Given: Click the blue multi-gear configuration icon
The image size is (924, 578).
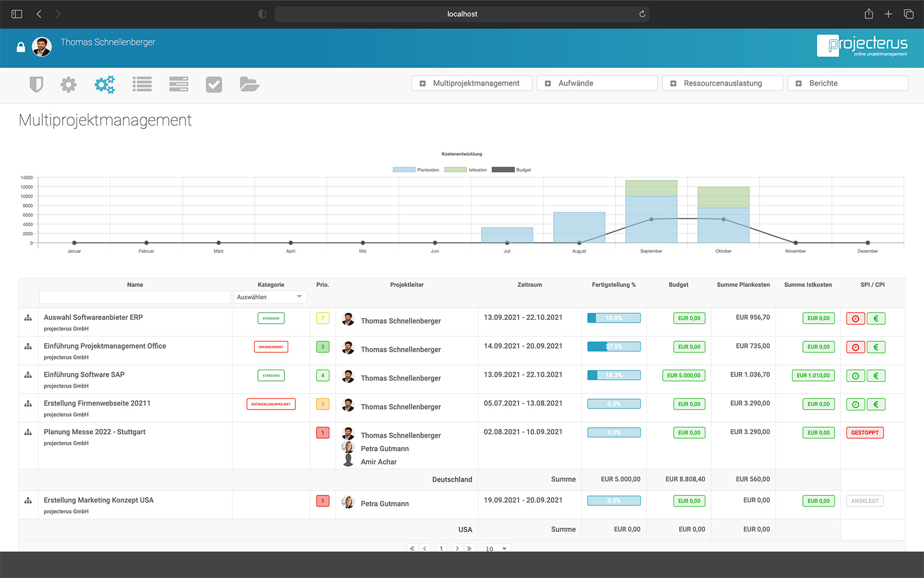Looking at the screenshot, I should coord(105,84).
